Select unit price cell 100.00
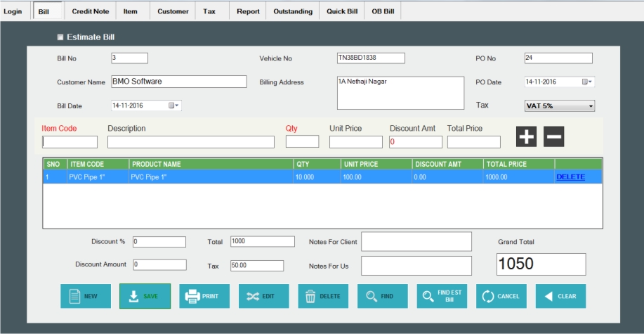This screenshot has width=644, height=334. pos(376,177)
